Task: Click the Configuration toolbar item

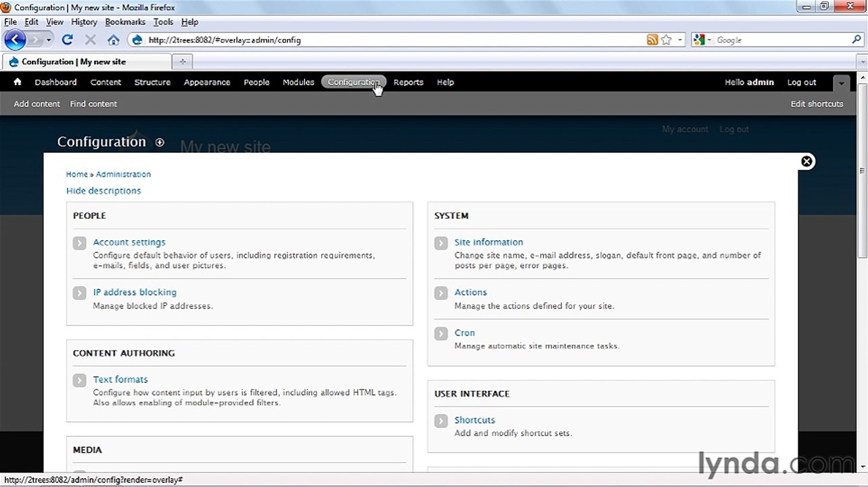Action: coord(354,82)
